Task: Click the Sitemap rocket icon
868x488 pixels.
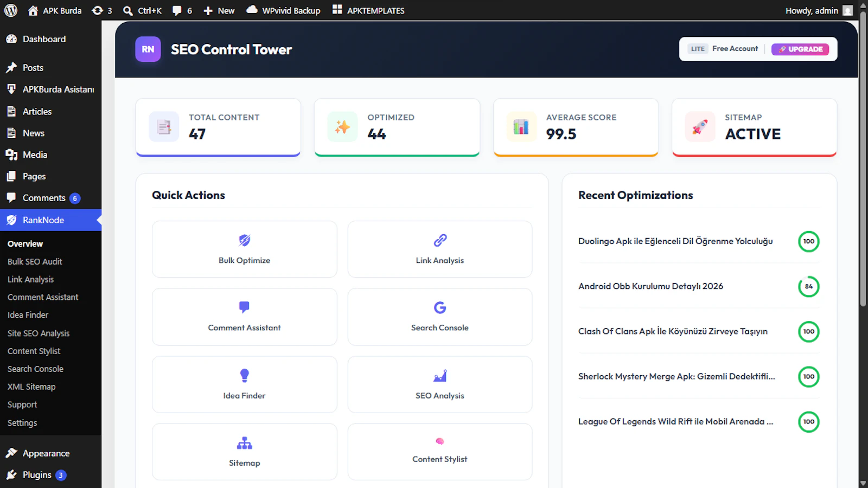Action: (700, 127)
